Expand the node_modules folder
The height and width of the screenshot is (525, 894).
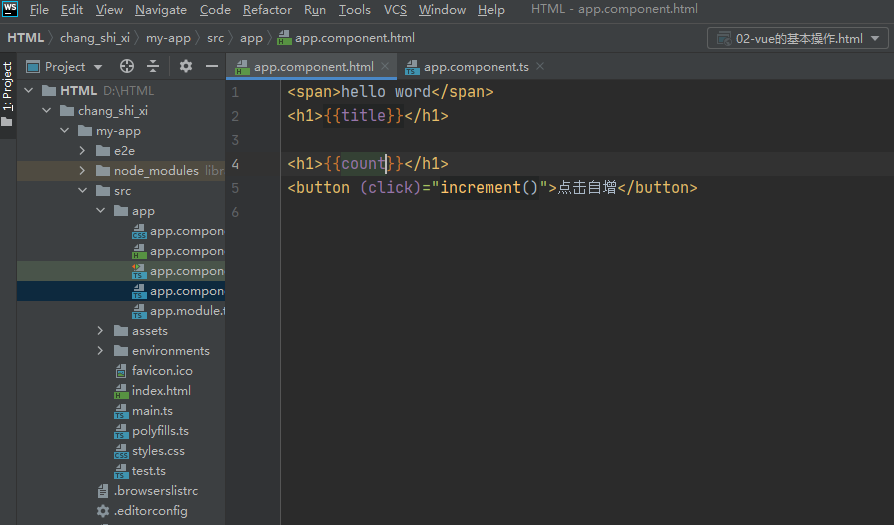pyautogui.click(x=83, y=170)
